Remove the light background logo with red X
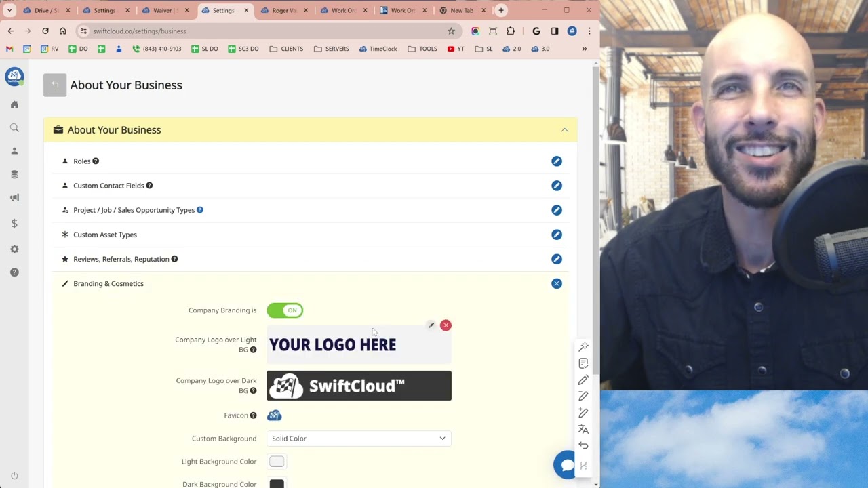 click(446, 325)
